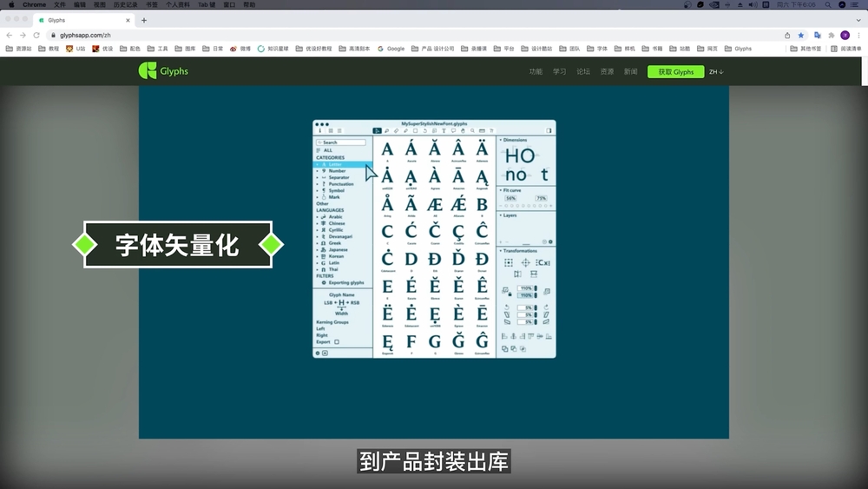Open a new tab with the plus button

[144, 21]
